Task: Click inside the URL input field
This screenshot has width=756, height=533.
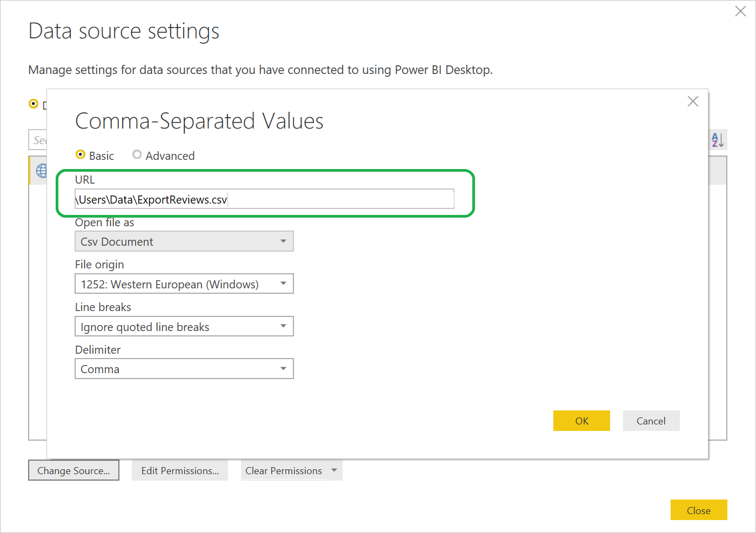Action: 264,199
